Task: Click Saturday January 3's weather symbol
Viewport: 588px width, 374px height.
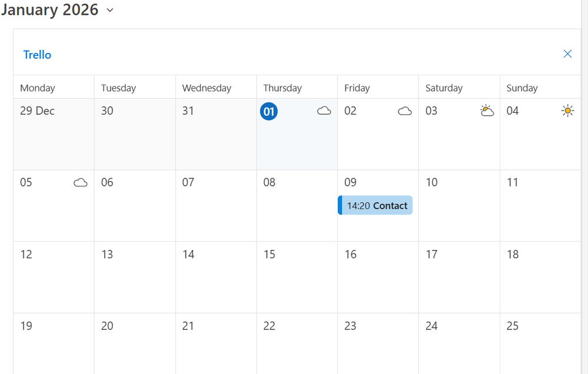Action: pyautogui.click(x=487, y=111)
